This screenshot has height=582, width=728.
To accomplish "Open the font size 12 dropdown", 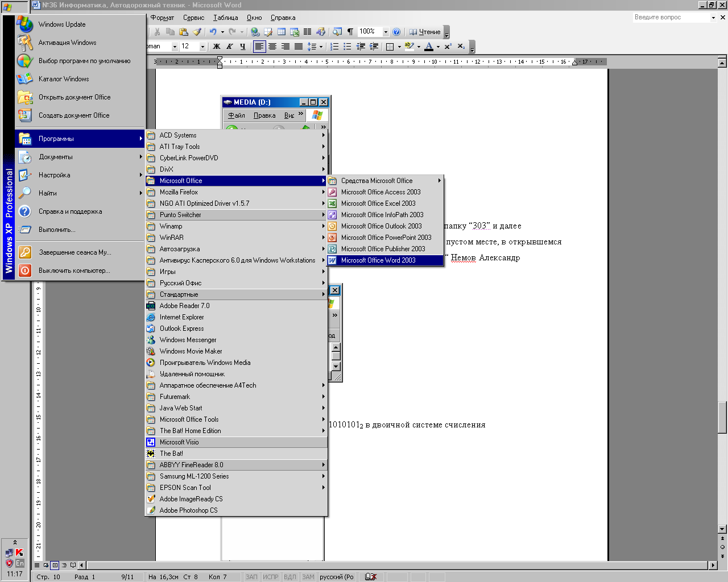I will 202,47.
